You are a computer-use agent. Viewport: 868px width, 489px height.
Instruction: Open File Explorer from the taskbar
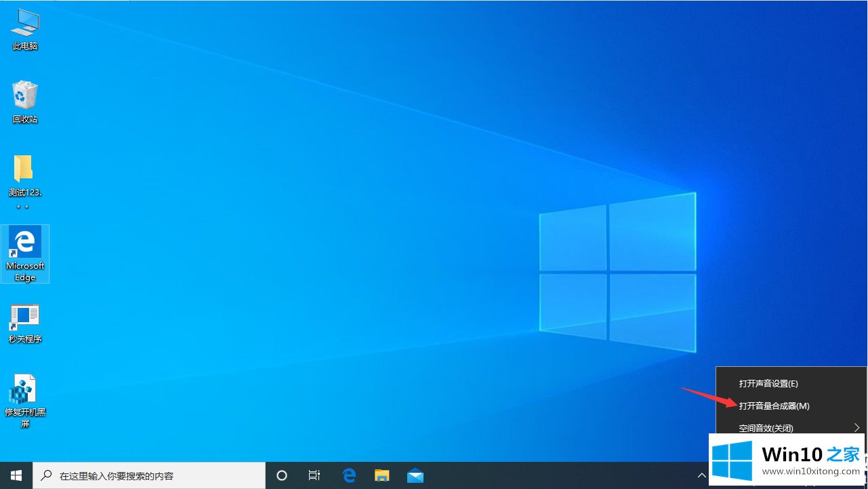click(x=382, y=475)
